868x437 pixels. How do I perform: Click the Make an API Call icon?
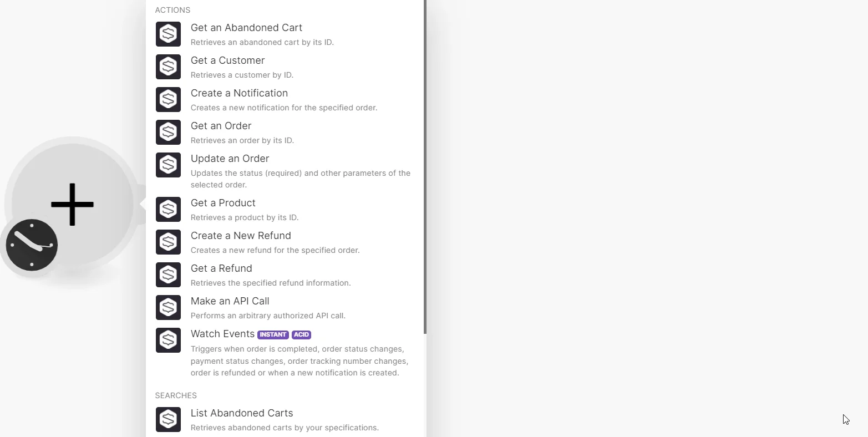tap(168, 307)
